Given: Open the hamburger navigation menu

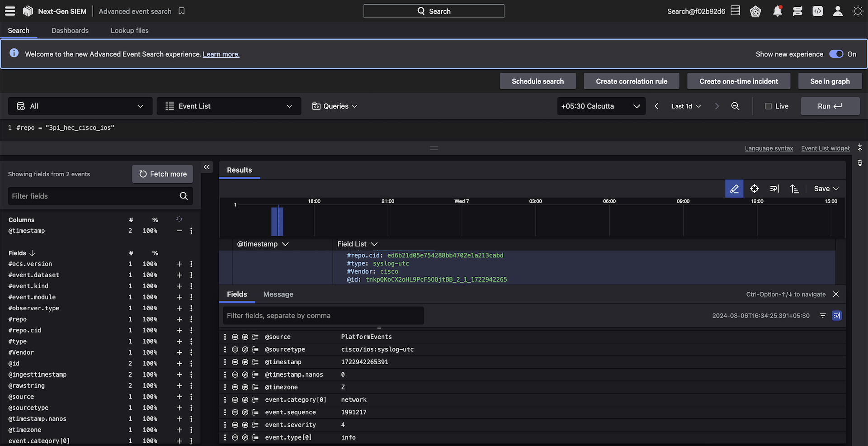Looking at the screenshot, I should coord(10,11).
